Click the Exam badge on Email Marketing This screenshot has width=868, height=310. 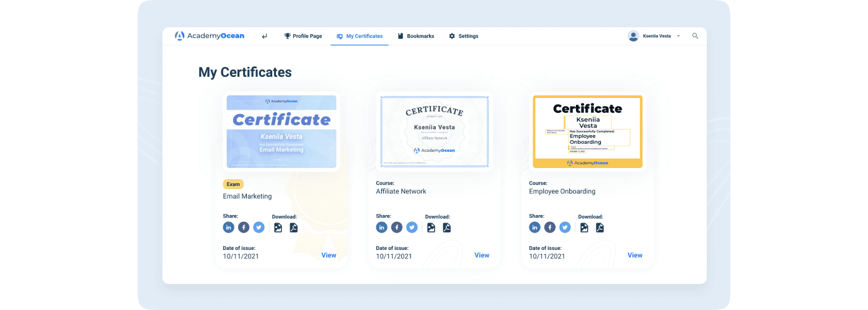pyautogui.click(x=233, y=184)
